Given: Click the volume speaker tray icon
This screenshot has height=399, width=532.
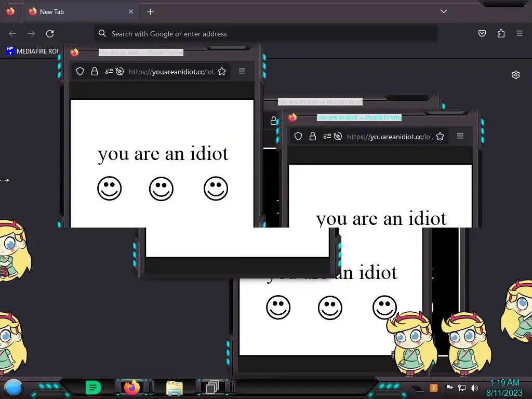Looking at the screenshot, I should point(474,388).
